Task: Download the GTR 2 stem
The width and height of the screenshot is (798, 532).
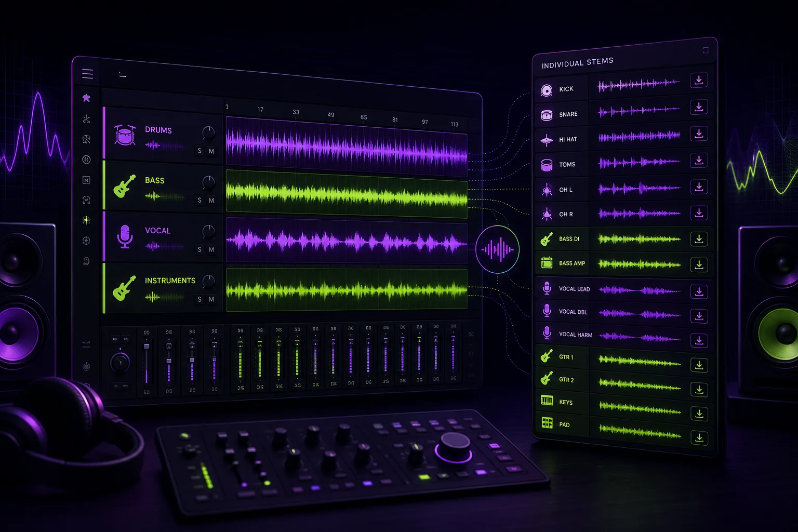Action: (699, 389)
